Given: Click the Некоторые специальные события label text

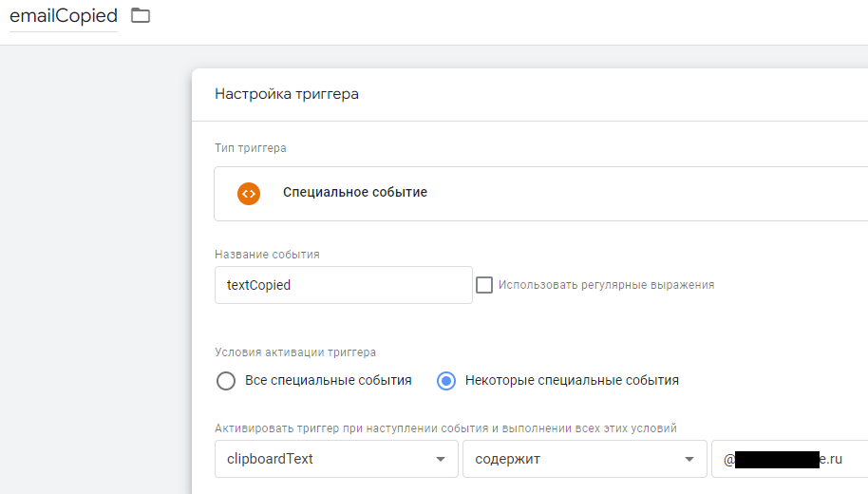Looking at the screenshot, I should [x=572, y=381].
